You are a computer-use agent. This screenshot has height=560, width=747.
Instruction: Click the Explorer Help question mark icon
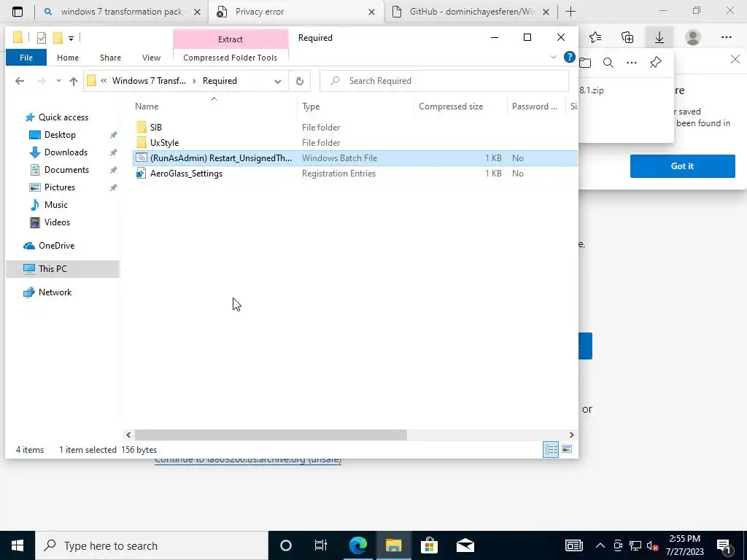[569, 57]
